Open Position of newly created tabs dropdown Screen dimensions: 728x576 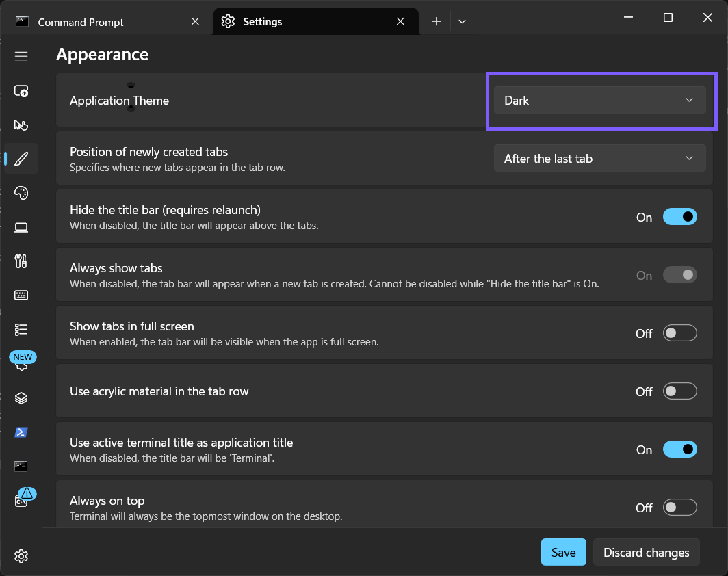(599, 158)
